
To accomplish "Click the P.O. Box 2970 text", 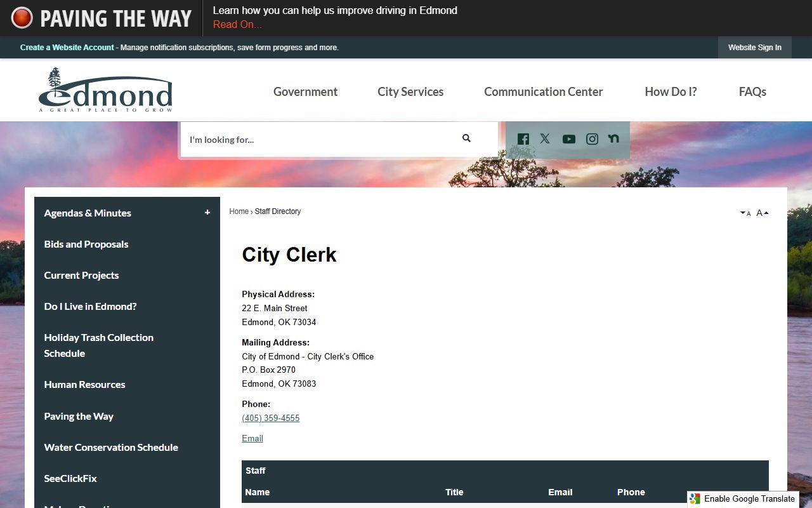I will click(268, 370).
